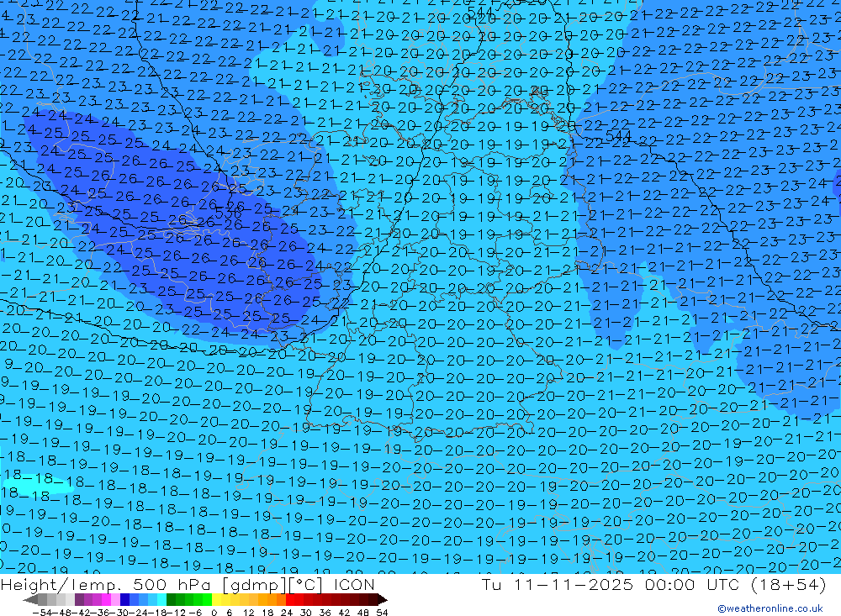The height and width of the screenshot is (616, 841).
Task: Open the weatheronline.co.uk copyright link
Action: coord(770,608)
